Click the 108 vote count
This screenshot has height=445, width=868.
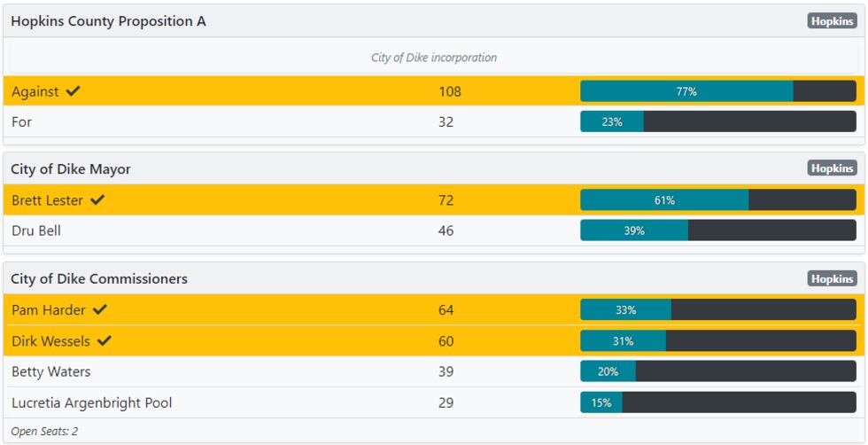click(450, 91)
